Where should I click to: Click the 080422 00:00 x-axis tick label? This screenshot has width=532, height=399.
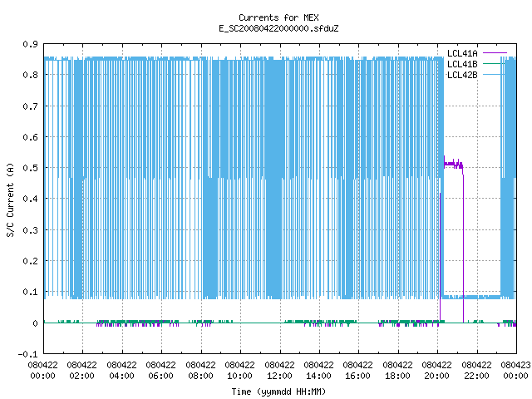pos(42,371)
